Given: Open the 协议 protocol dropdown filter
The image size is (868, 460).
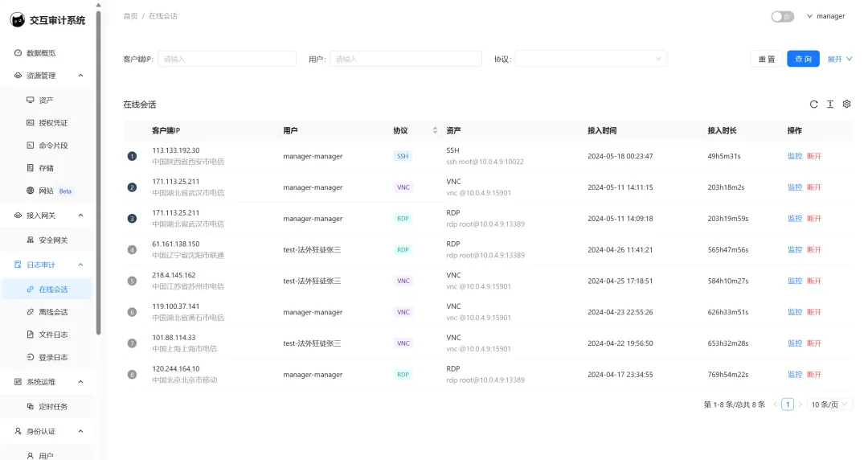Looking at the screenshot, I should 591,59.
